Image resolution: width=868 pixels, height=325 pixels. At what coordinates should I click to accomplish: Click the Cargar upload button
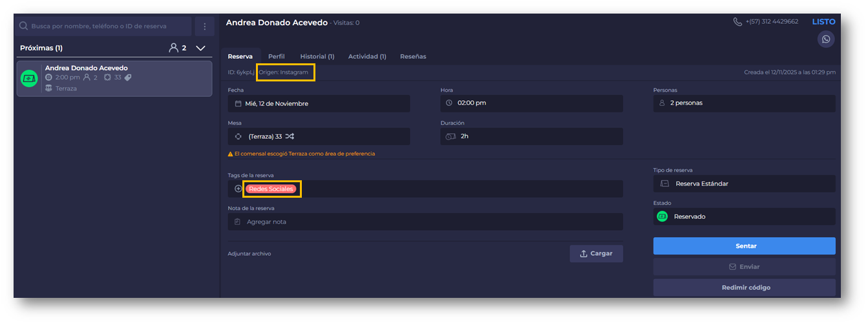pos(596,253)
